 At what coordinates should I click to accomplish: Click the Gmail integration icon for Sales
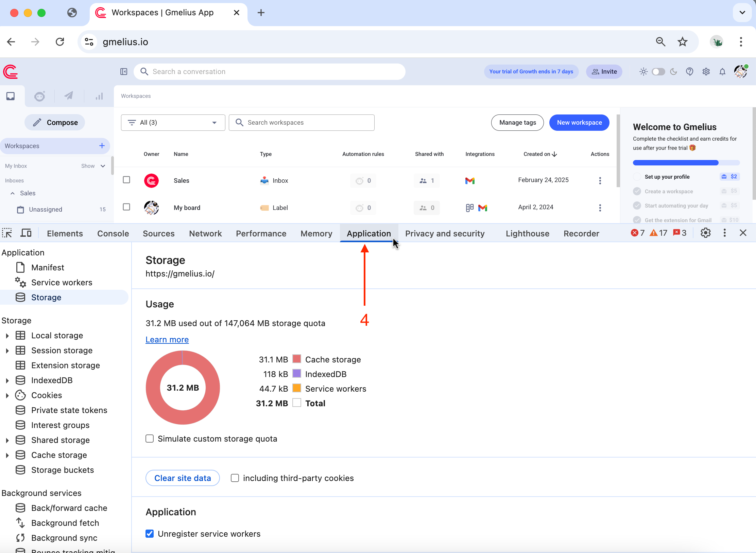pyautogui.click(x=470, y=180)
